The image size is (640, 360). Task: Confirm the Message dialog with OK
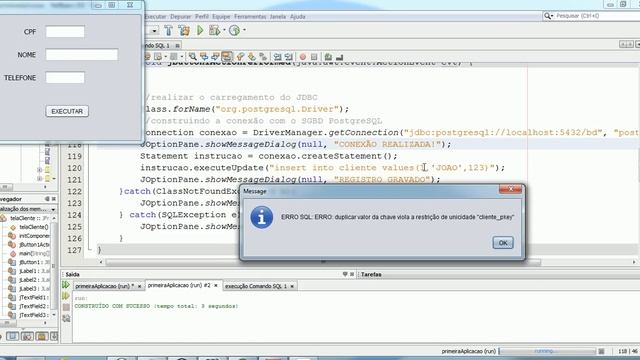(x=503, y=243)
